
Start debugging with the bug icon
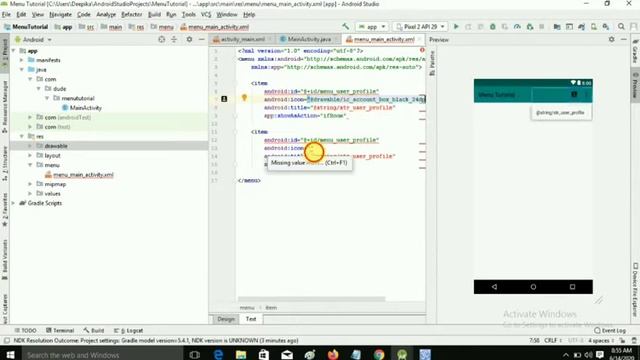[x=493, y=27]
